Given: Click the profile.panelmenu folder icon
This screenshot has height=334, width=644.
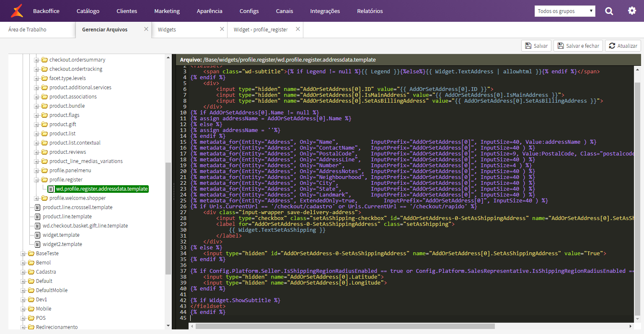Looking at the screenshot, I should 44,171.
